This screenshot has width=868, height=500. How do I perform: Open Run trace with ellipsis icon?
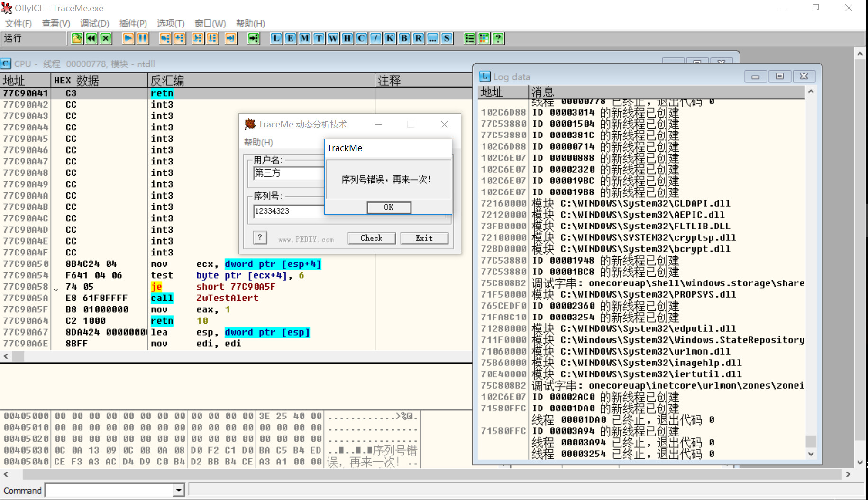click(x=433, y=38)
